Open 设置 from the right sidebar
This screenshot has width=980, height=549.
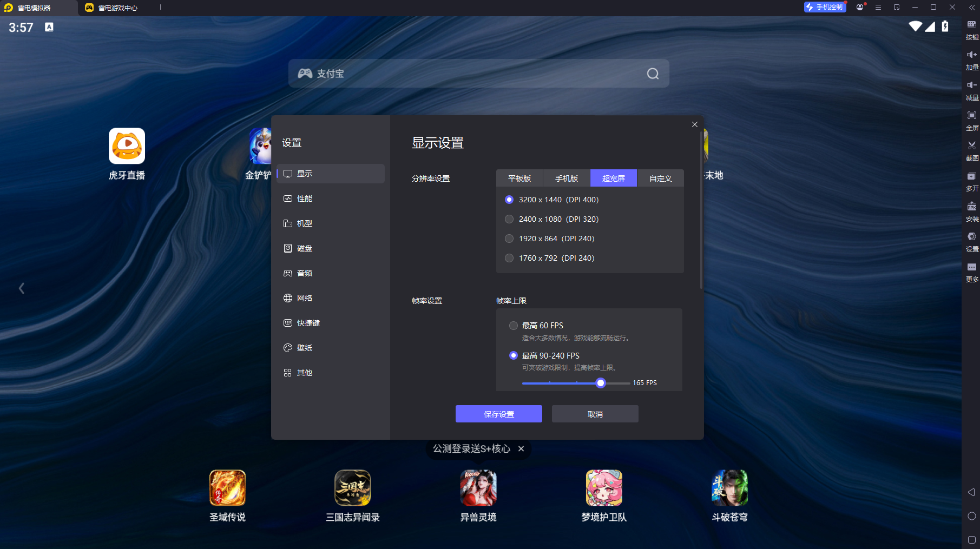[x=972, y=242]
